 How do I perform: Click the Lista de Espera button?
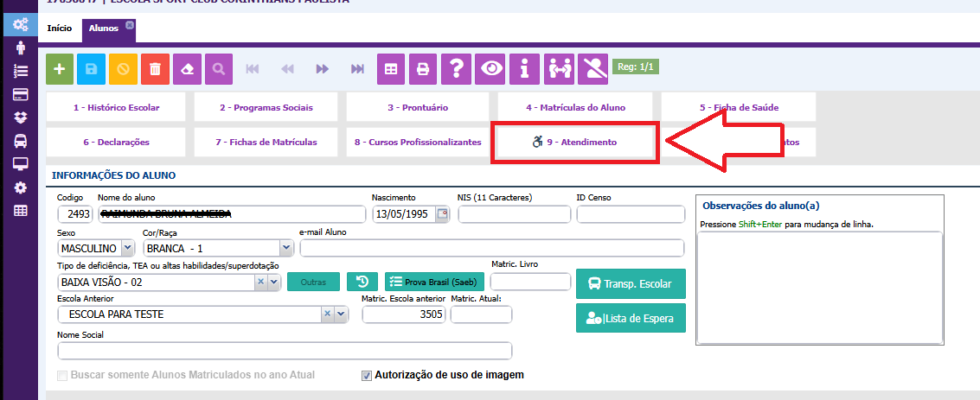pyautogui.click(x=631, y=318)
